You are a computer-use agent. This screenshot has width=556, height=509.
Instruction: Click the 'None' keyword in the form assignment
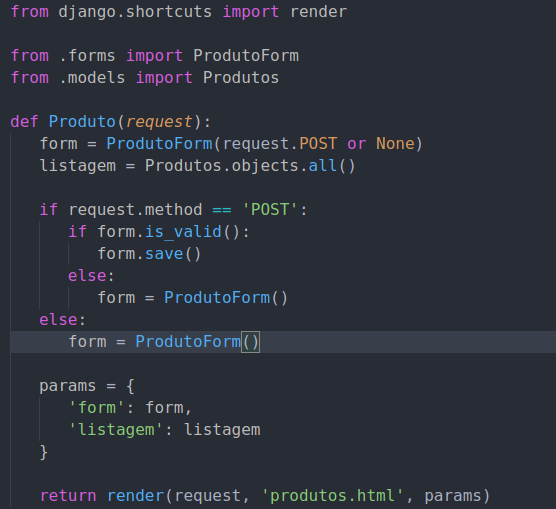395,144
